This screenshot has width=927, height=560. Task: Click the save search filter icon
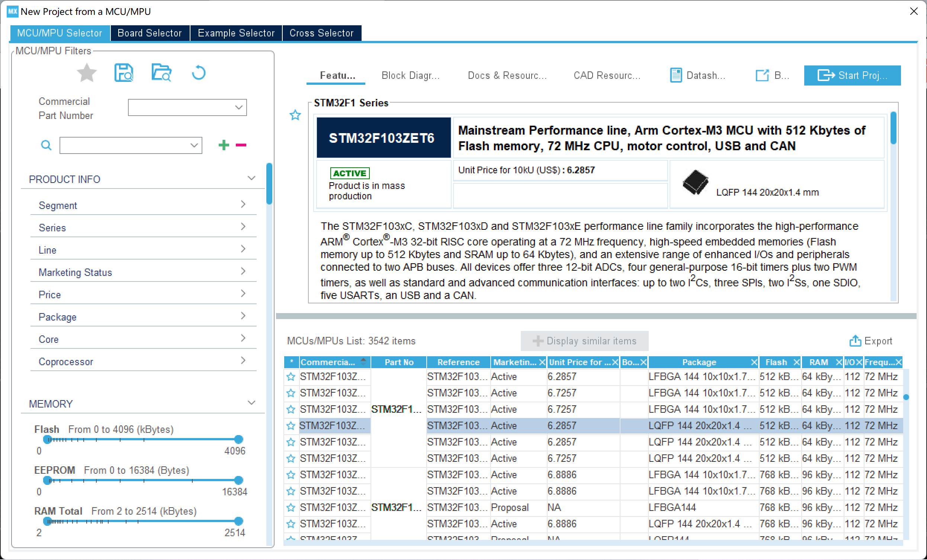click(x=124, y=73)
